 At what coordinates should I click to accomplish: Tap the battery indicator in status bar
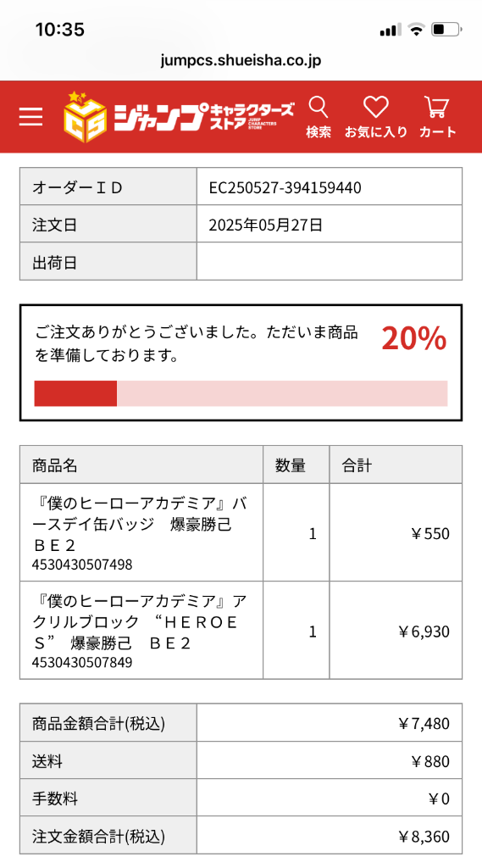[x=446, y=29]
